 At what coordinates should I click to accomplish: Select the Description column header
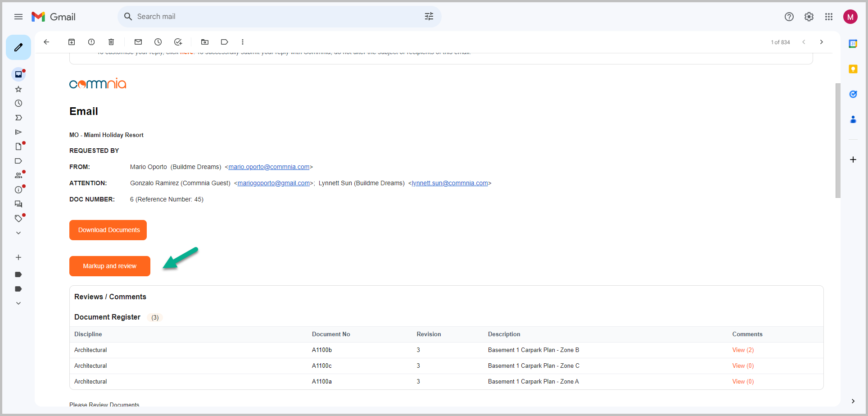(x=504, y=334)
